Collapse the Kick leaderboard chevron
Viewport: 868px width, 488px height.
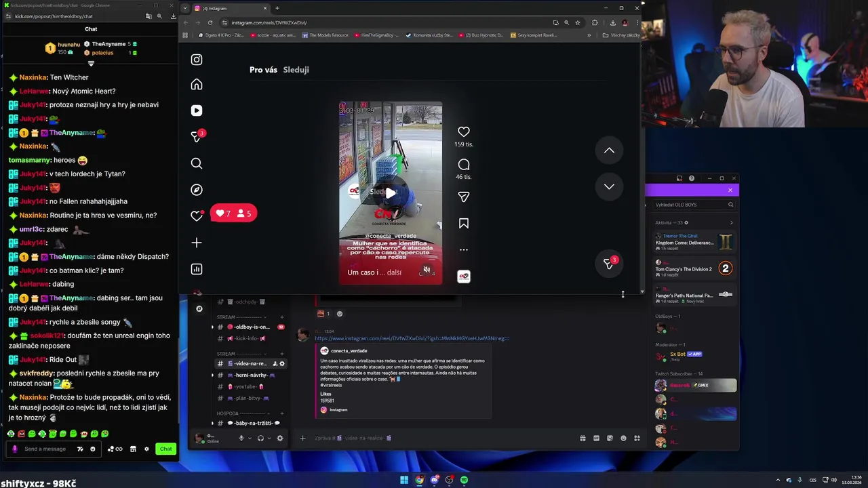click(91, 64)
